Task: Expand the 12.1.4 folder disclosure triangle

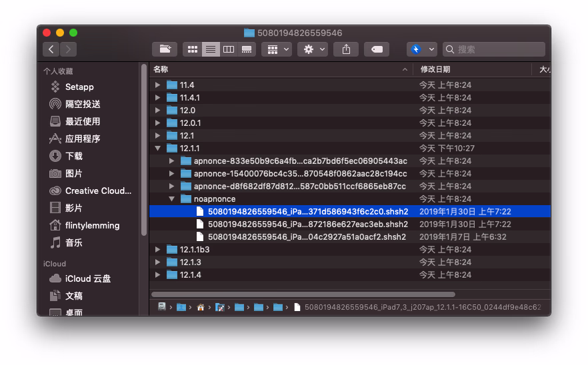Action: click(x=158, y=275)
